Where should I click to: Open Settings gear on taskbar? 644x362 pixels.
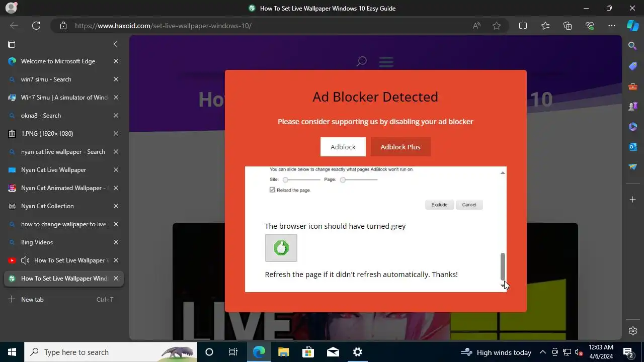[358, 352]
